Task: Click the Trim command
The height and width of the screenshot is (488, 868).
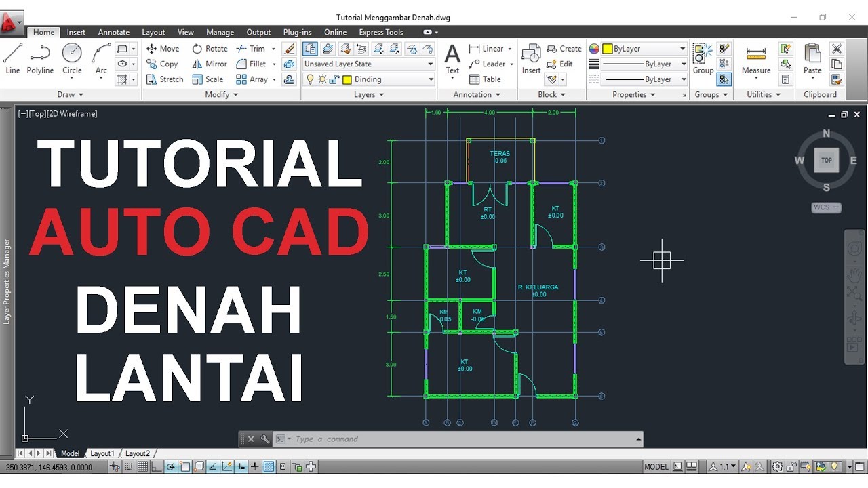Action: coord(250,49)
